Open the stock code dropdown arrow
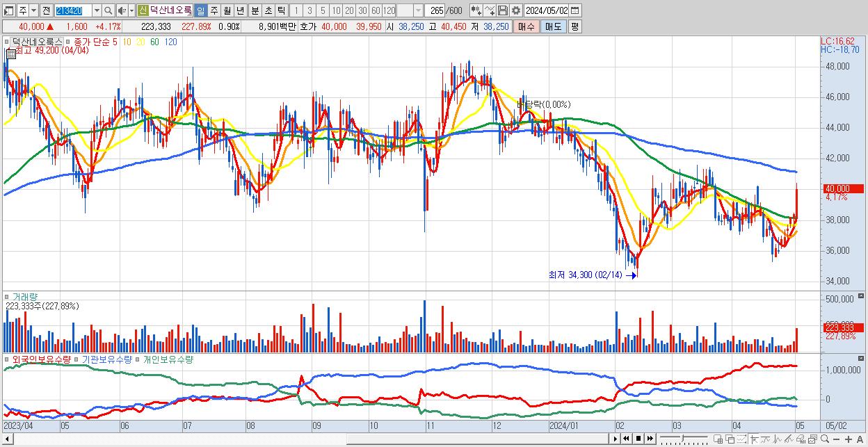Viewport: 868px width, 447px height. tap(97, 10)
